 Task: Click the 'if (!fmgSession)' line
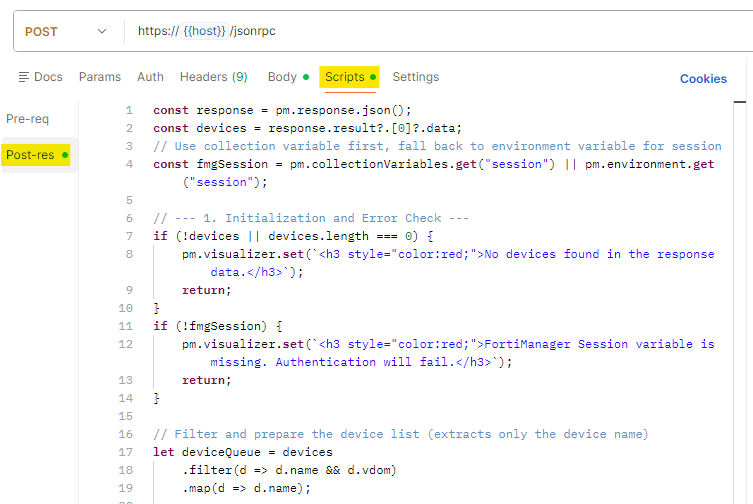pos(218,326)
